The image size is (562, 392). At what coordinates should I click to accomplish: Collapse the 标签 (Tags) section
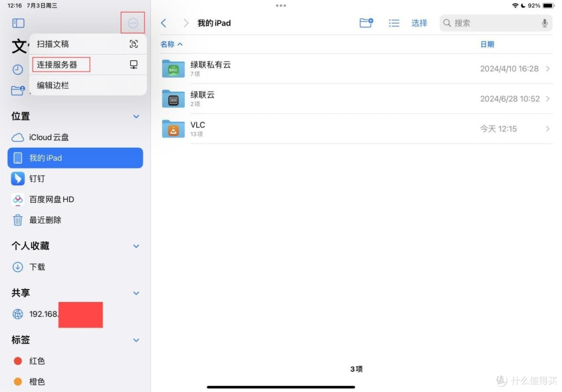(x=136, y=340)
